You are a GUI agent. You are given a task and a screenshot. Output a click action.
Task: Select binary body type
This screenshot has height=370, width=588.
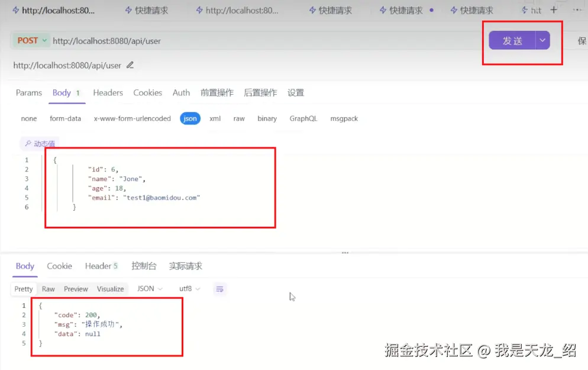point(267,118)
